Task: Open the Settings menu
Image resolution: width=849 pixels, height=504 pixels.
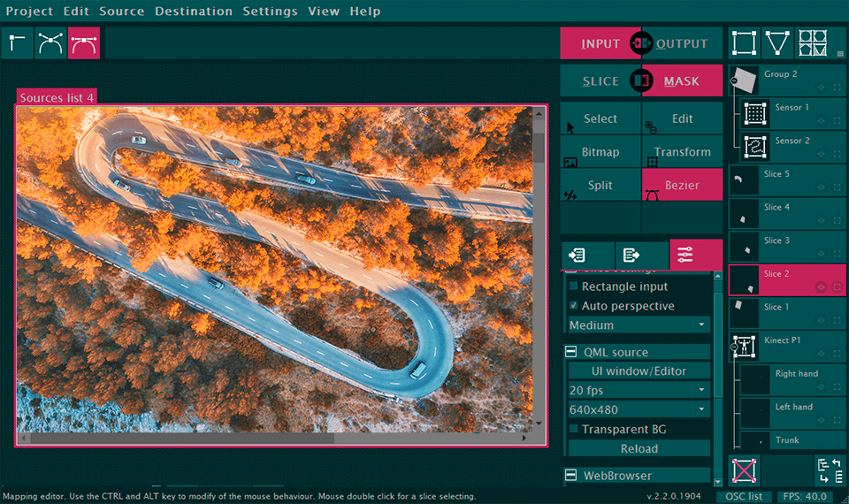Action: (x=270, y=11)
